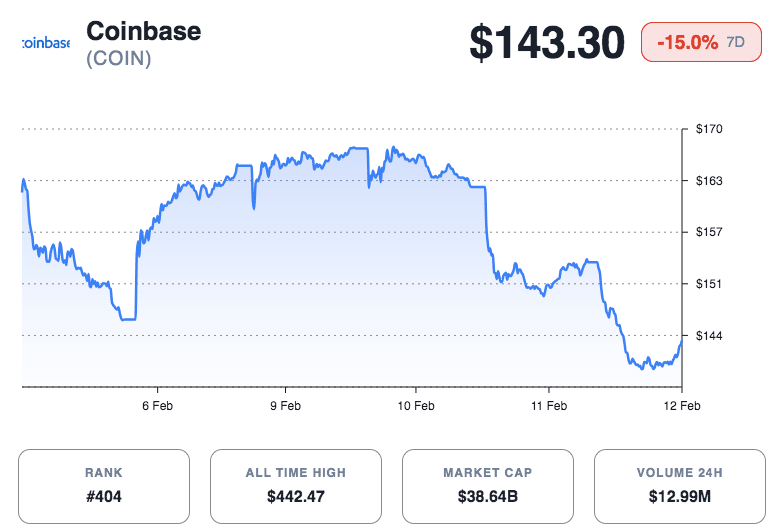Click the 7D timeframe label

point(735,42)
